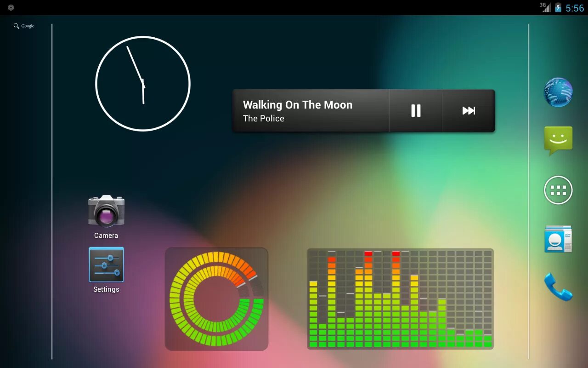Tap the 3G signal strength icon
Viewport: 588px width, 368px height.
545,7
